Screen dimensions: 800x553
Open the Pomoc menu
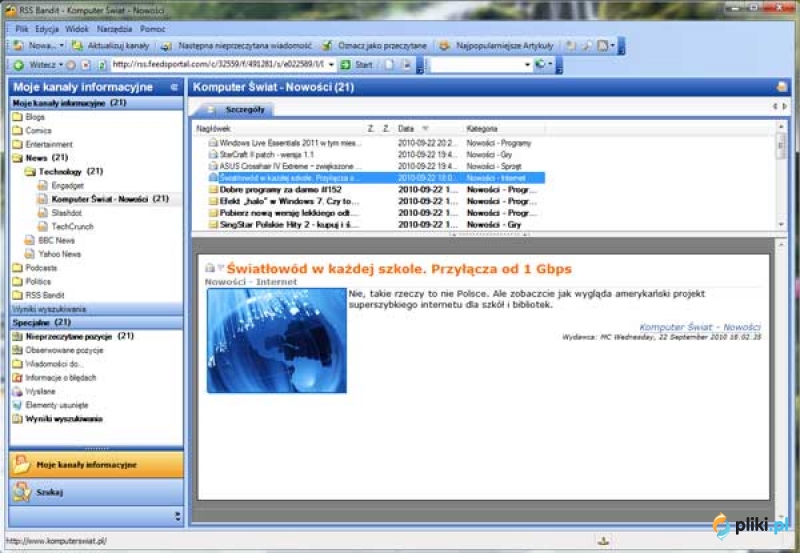[153, 29]
